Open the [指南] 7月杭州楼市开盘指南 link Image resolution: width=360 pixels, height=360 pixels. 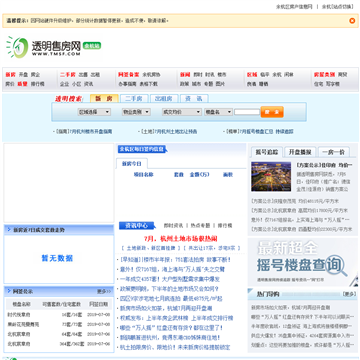click(x=84, y=132)
